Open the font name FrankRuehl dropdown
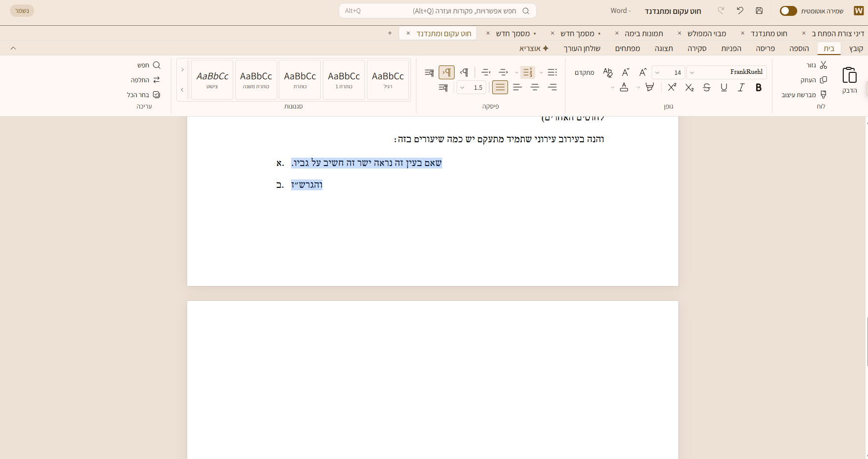The width and height of the screenshot is (868, 459). (692, 72)
